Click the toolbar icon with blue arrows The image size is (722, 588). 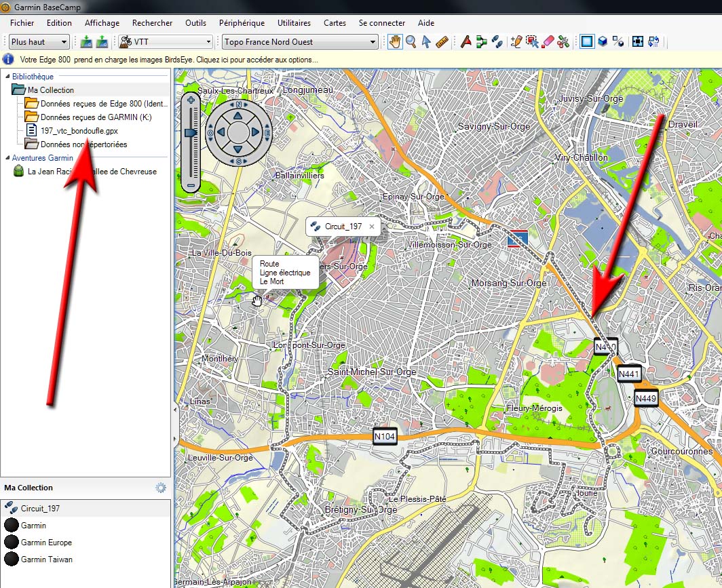pos(653,42)
